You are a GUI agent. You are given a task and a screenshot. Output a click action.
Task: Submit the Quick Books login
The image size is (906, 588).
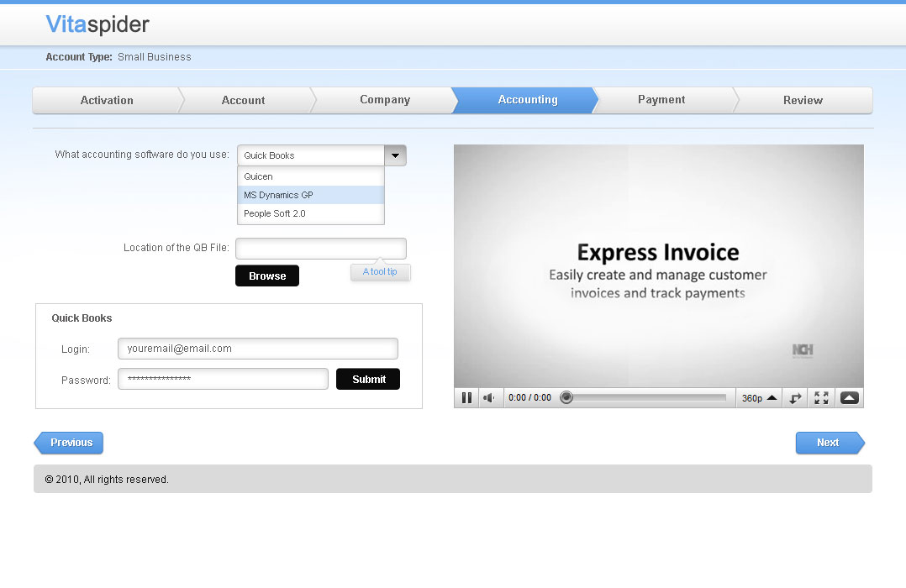click(368, 380)
